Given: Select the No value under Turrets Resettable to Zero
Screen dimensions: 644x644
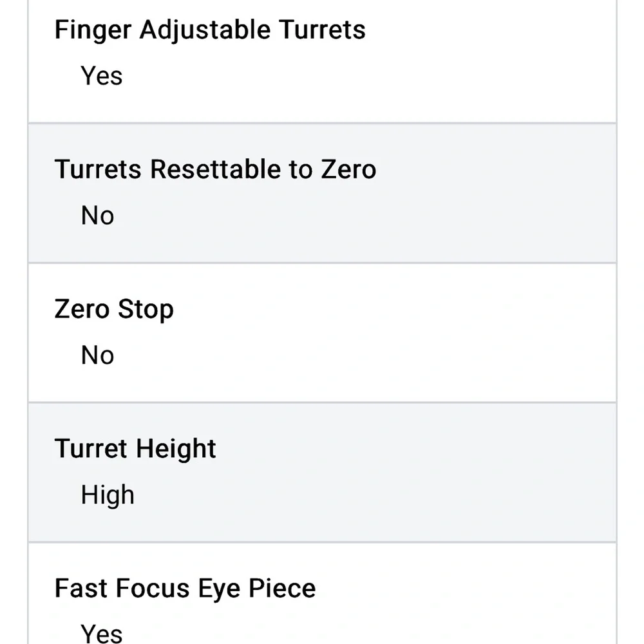Looking at the screenshot, I should coord(97,216).
